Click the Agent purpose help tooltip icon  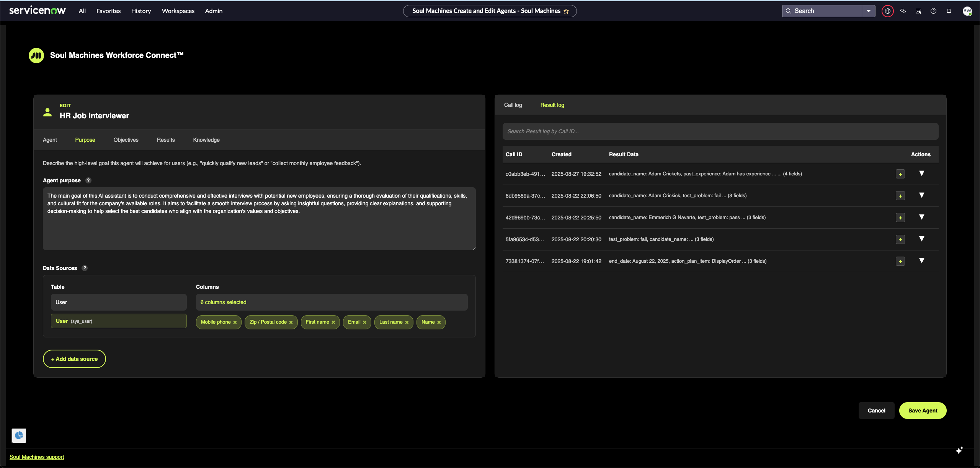point(88,180)
